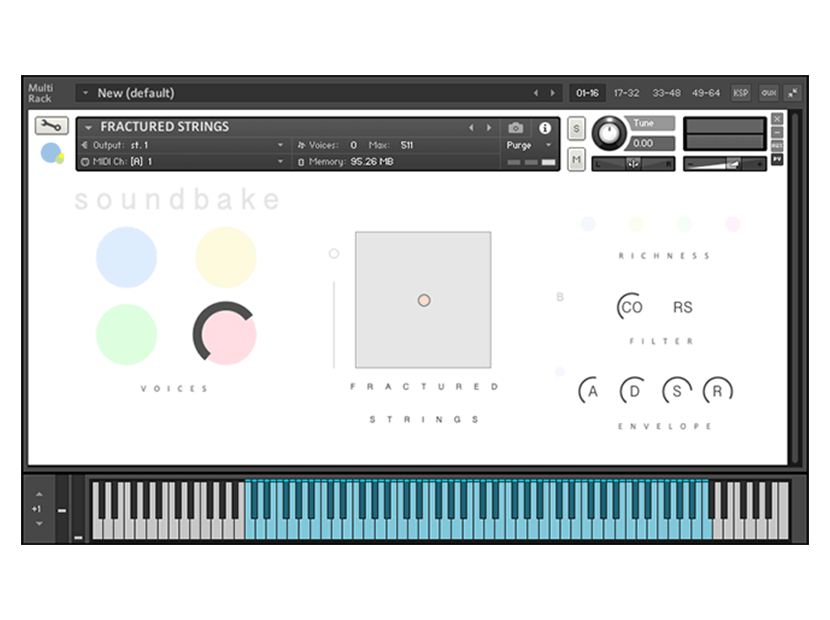The image size is (830, 620).
Task: Expand the FRACTURED STRINGS instrument menu arrow
Action: (88, 127)
